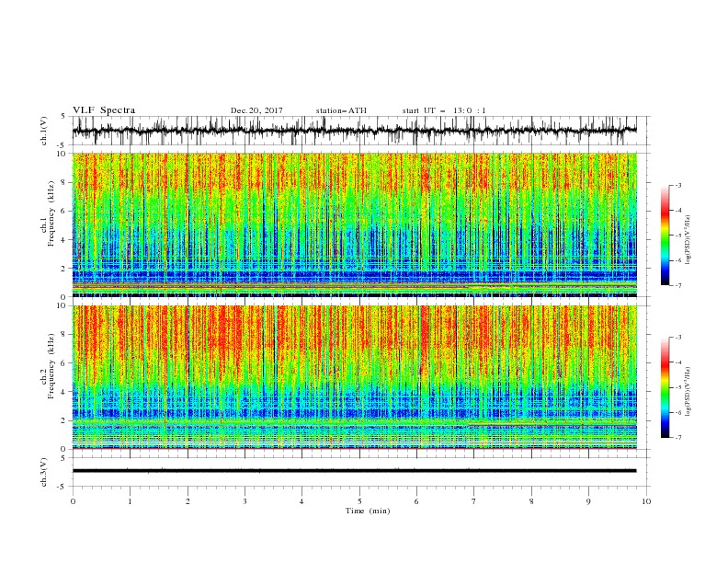Click the 'ch.1(V)' waveform axis label
Viewport: 728px width, 563px height.
(x=44, y=131)
